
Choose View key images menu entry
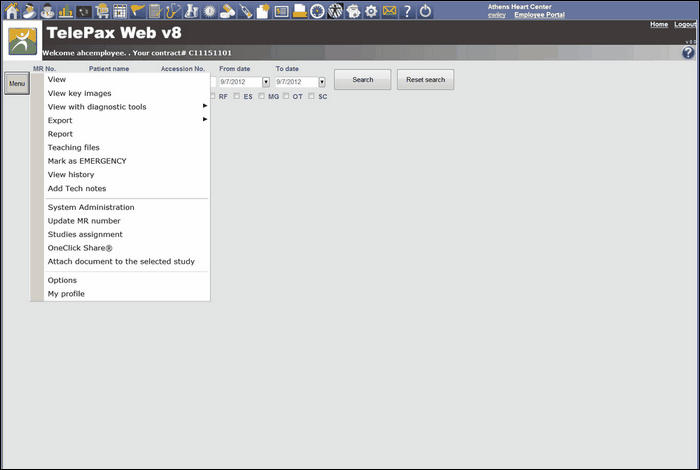coord(79,93)
